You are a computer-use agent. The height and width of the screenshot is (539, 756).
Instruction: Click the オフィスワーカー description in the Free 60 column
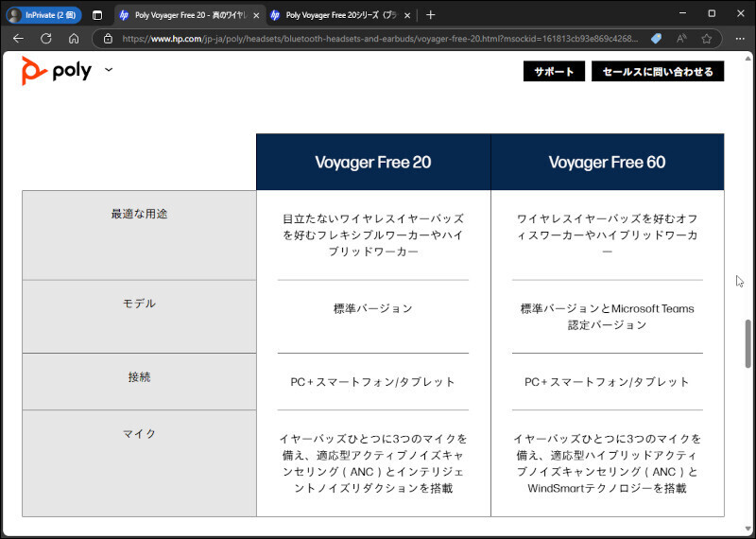click(608, 235)
